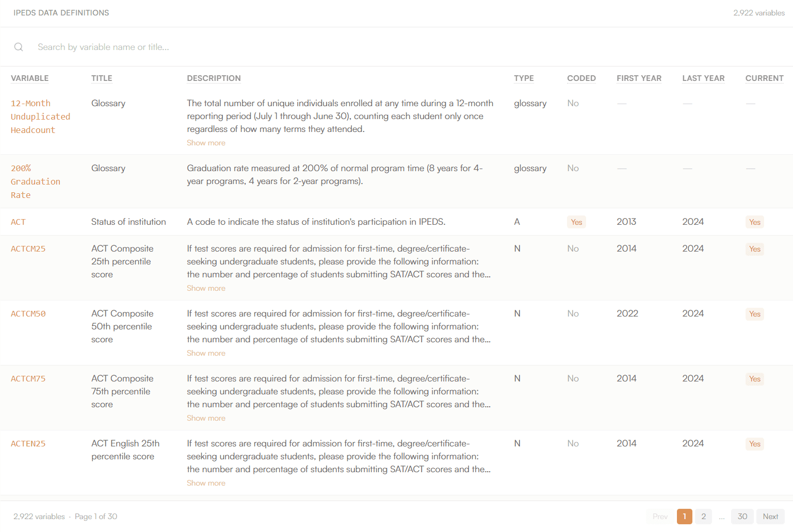The image size is (793, 532).
Task: Select the current page 1 button
Action: [x=685, y=517]
